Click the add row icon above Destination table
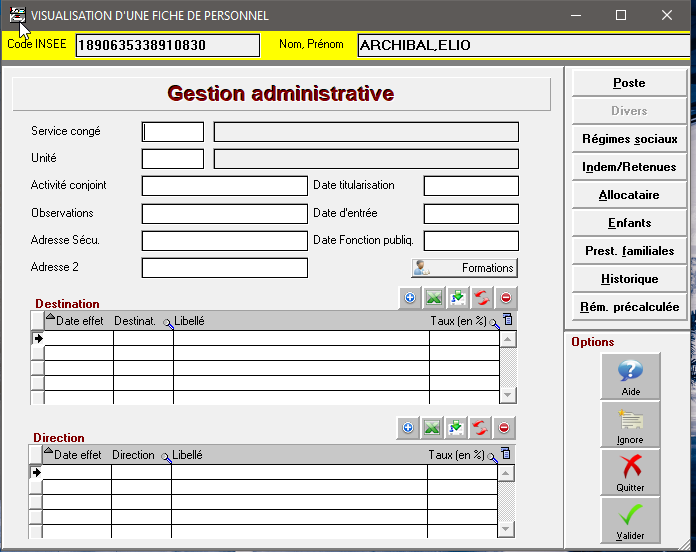 409,298
